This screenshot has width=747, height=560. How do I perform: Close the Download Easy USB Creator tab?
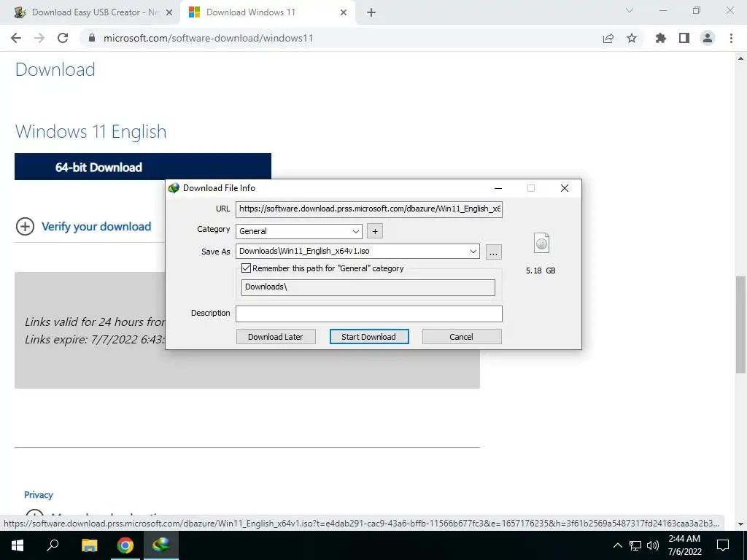pyautogui.click(x=169, y=13)
